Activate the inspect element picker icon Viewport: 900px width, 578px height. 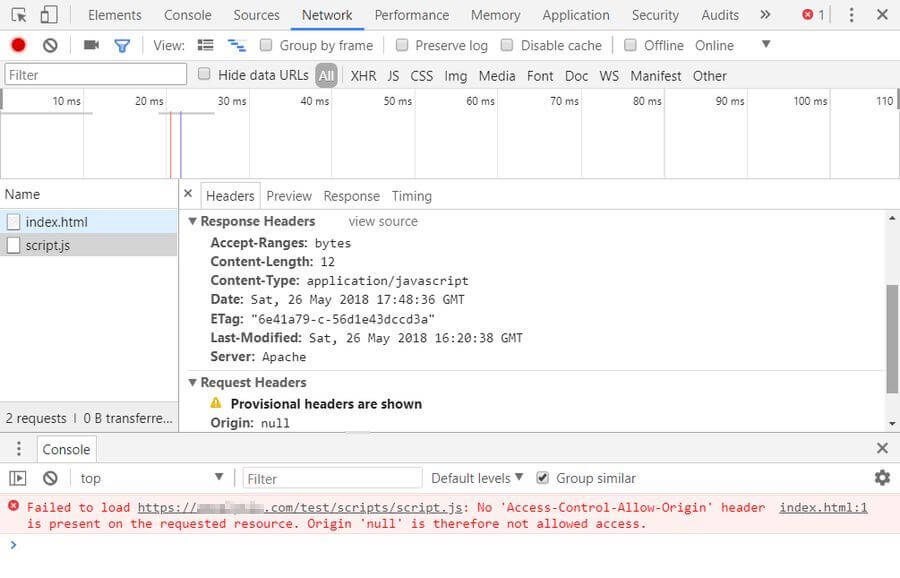pyautogui.click(x=18, y=15)
